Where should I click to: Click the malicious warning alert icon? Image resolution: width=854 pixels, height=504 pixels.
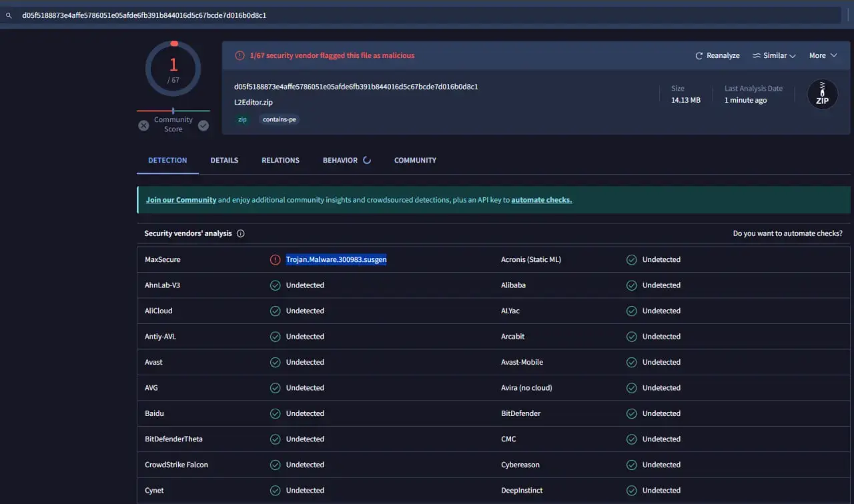click(240, 56)
